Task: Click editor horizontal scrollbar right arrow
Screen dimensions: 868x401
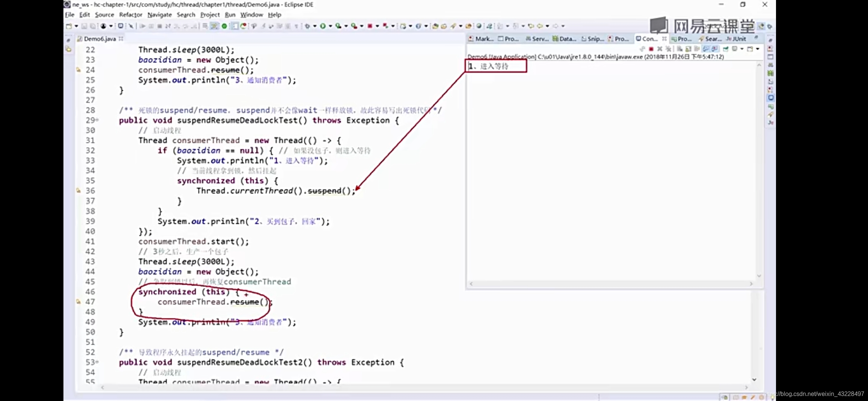Action: tap(746, 387)
